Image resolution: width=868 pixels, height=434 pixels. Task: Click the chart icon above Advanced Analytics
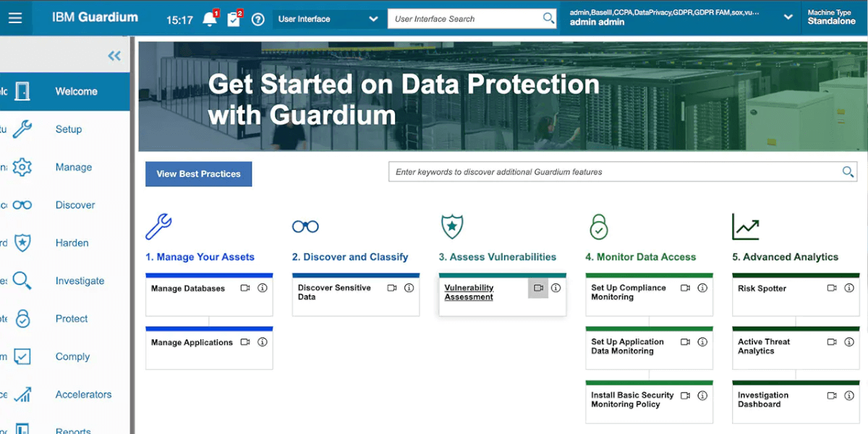tap(744, 226)
